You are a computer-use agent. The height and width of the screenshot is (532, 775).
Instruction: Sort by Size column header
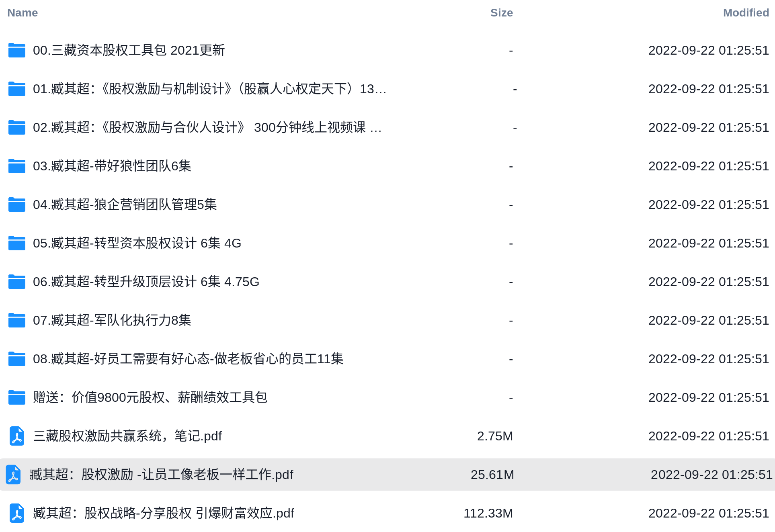pyautogui.click(x=501, y=13)
